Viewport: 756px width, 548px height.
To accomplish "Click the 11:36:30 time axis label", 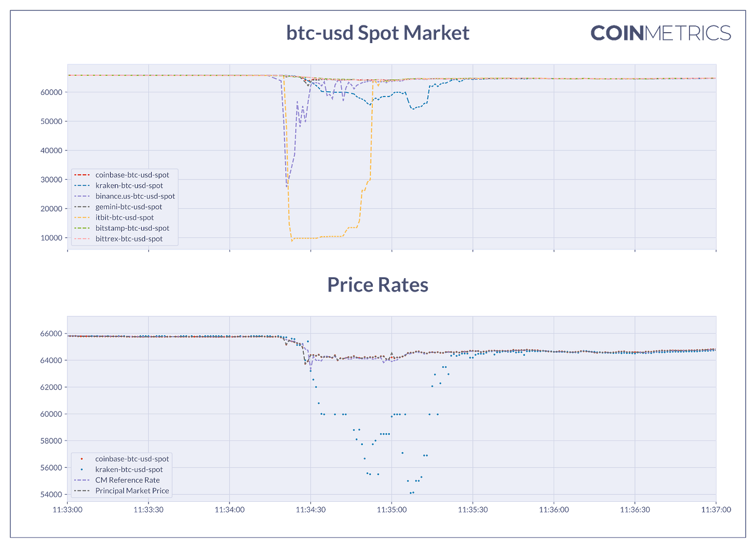I will (635, 510).
